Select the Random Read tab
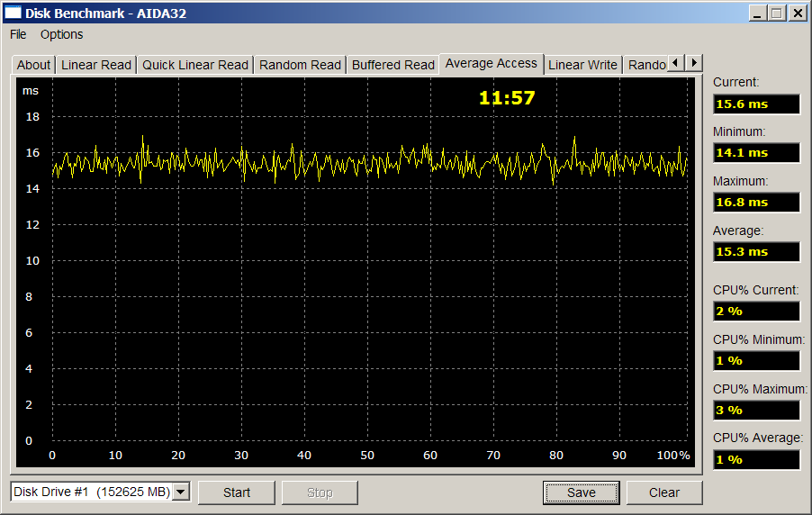812x515 pixels. tap(301, 65)
